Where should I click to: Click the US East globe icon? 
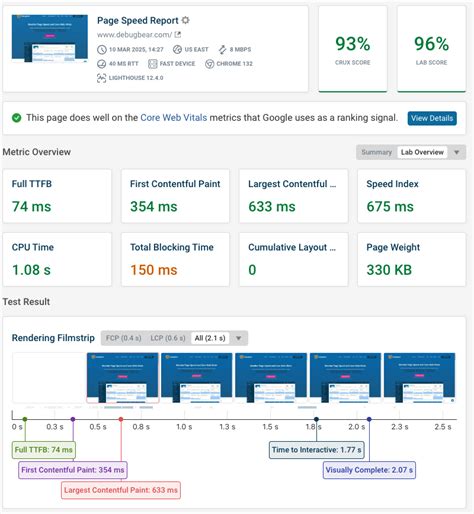[x=177, y=49]
